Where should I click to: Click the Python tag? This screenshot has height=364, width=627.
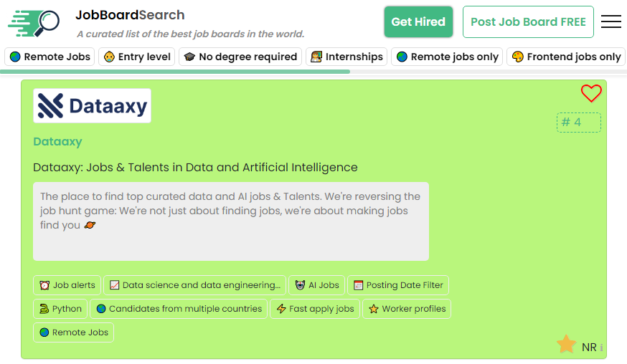coord(60,309)
